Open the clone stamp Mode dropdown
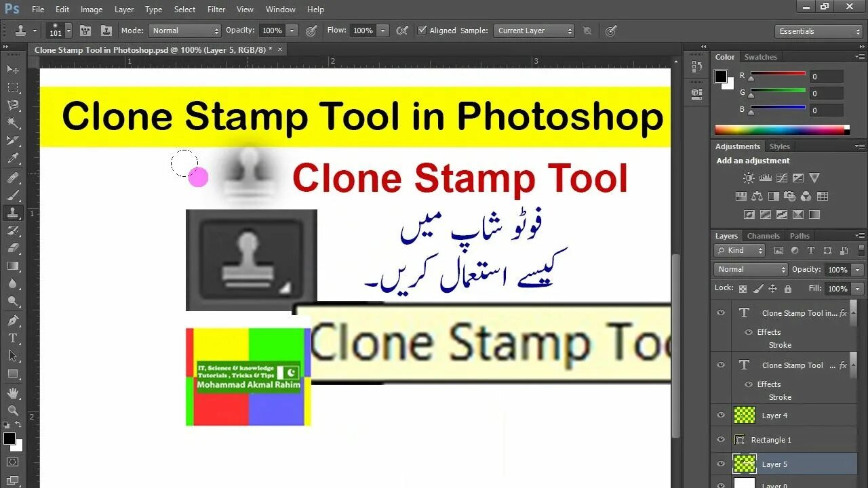This screenshot has height=488, width=868. [185, 30]
